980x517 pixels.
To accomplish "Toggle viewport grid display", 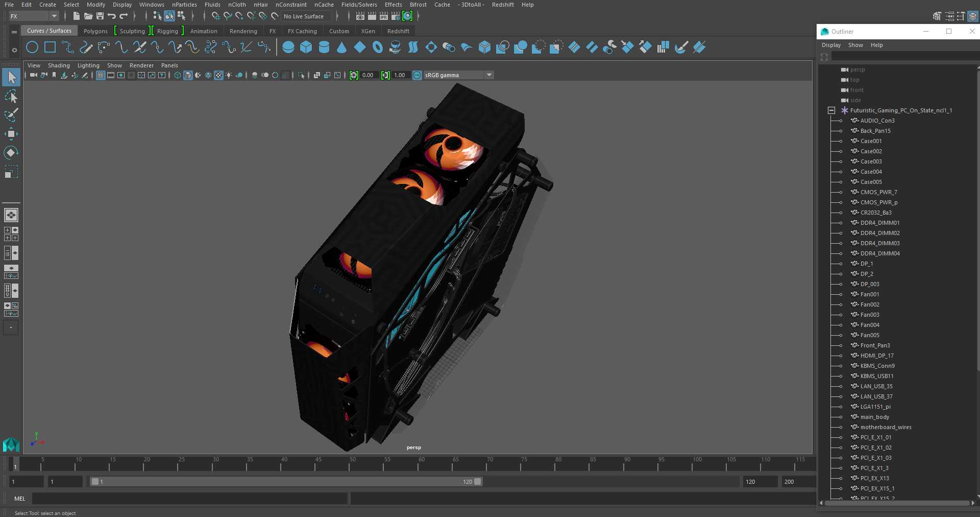I will (101, 75).
